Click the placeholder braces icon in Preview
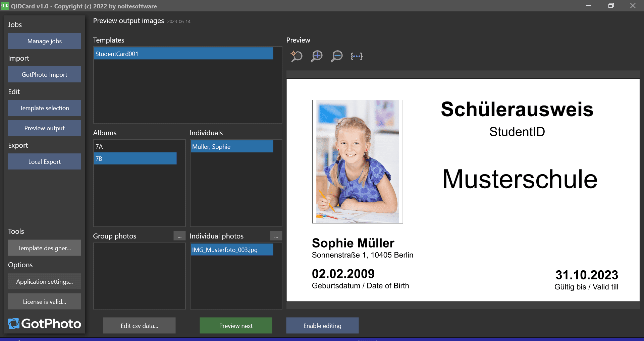The width and height of the screenshot is (644, 341). coord(357,56)
